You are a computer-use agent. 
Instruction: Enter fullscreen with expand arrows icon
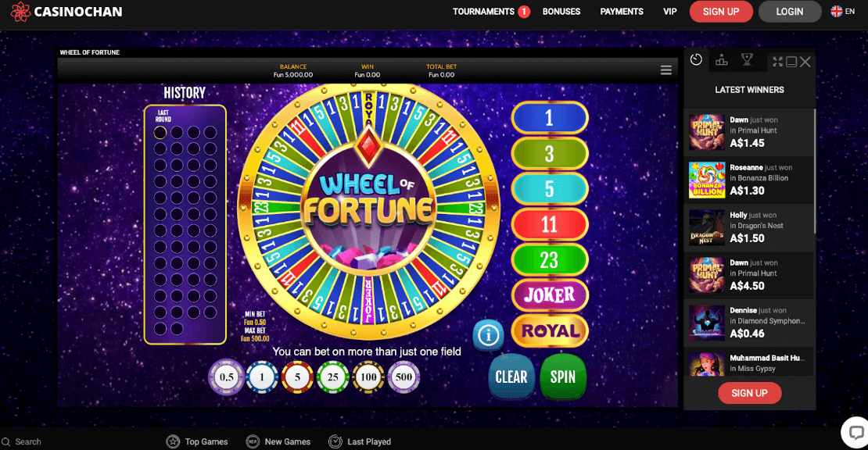pyautogui.click(x=778, y=62)
